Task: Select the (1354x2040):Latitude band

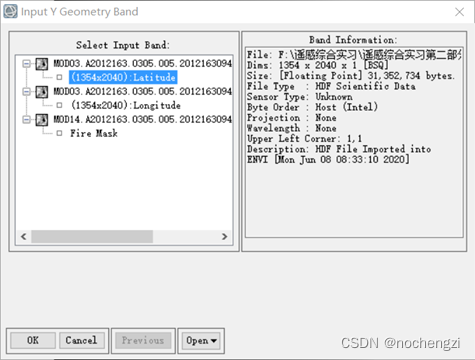Action: tap(123, 77)
